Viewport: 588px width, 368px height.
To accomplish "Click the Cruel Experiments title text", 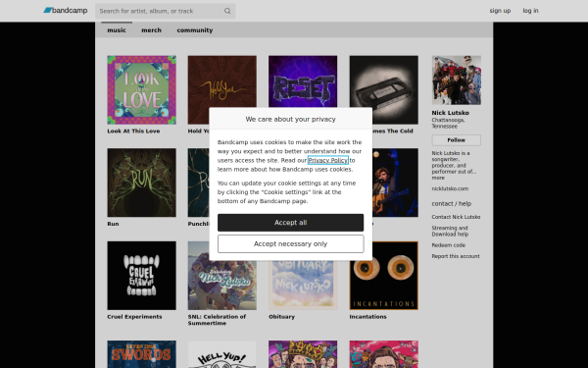I will (134, 317).
